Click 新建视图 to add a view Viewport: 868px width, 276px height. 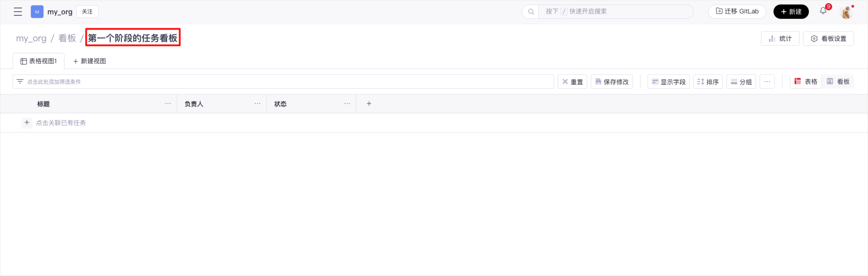pyautogui.click(x=90, y=61)
